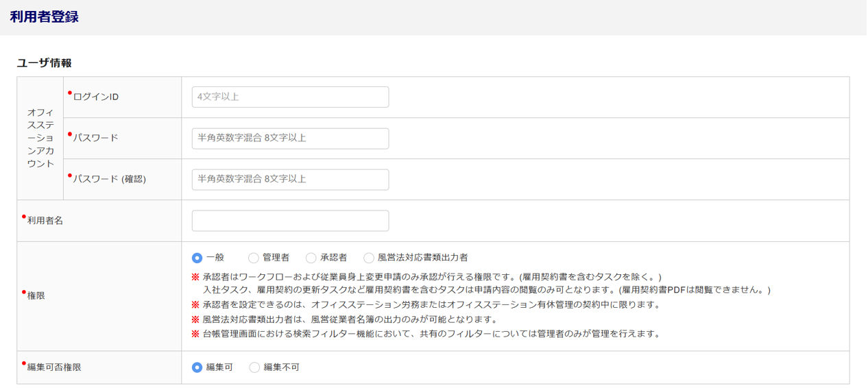Click the 編集可否権限 row label text

[x=54, y=367]
